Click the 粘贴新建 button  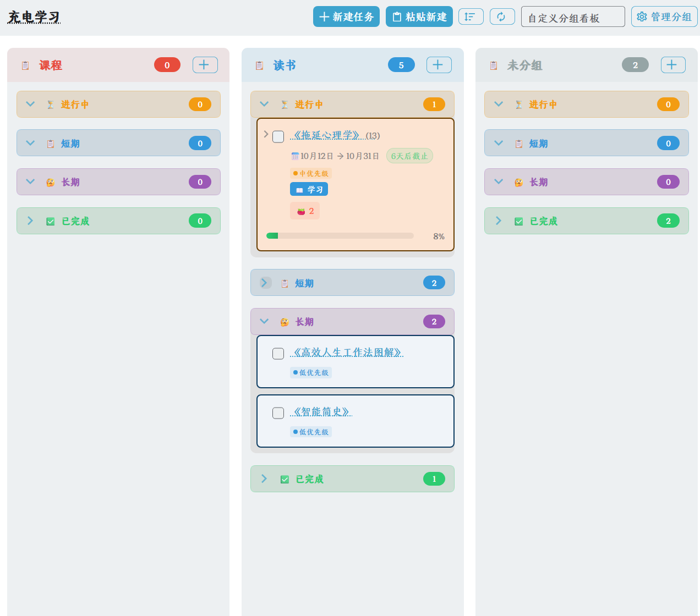pos(419,17)
